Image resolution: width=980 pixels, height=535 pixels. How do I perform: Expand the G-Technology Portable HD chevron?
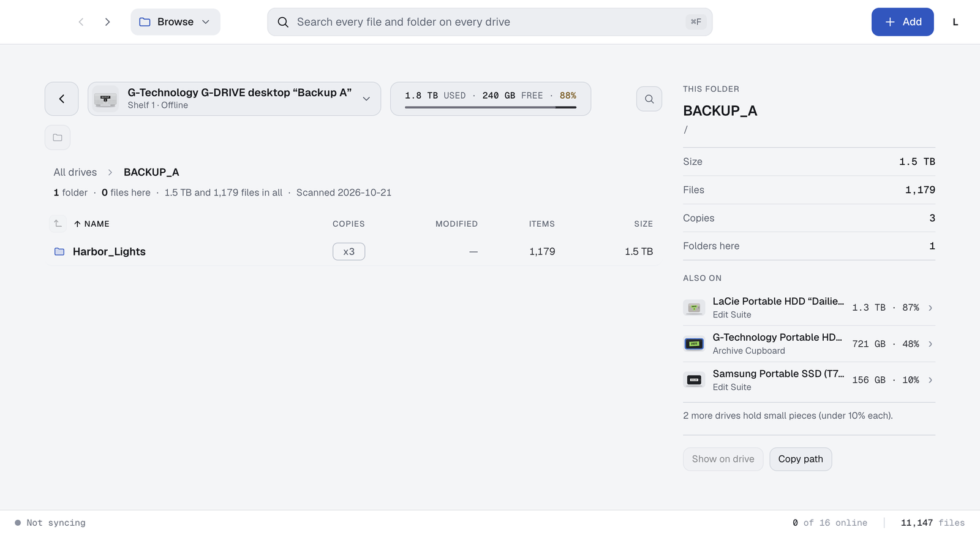(930, 344)
